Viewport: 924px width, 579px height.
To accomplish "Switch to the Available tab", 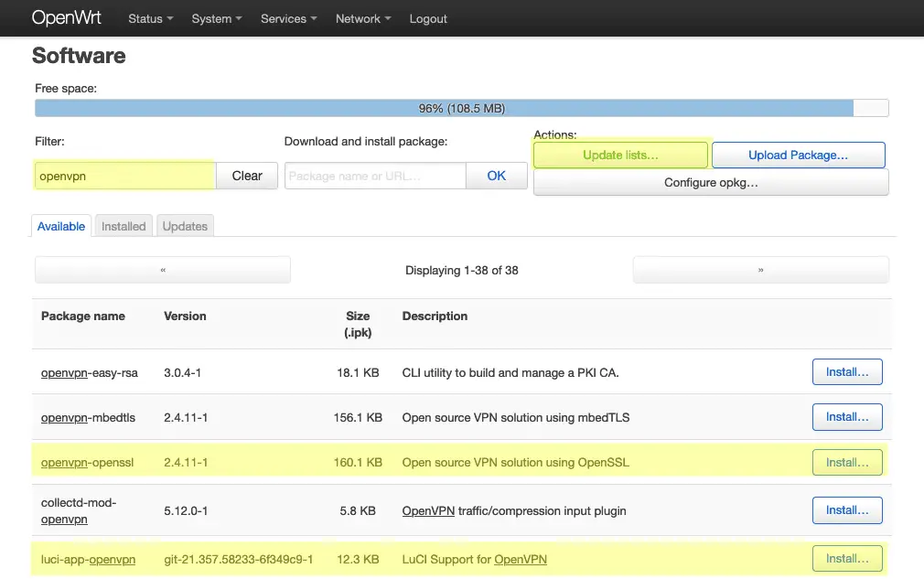I will click(61, 226).
